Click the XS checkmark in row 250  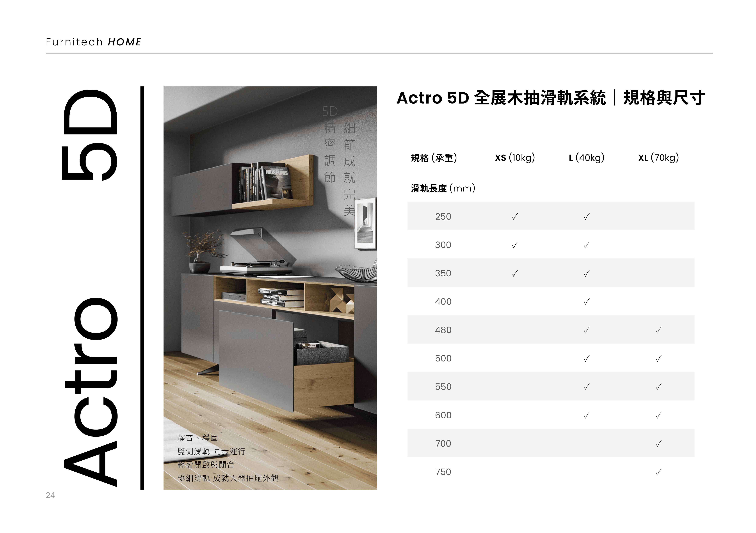(515, 217)
